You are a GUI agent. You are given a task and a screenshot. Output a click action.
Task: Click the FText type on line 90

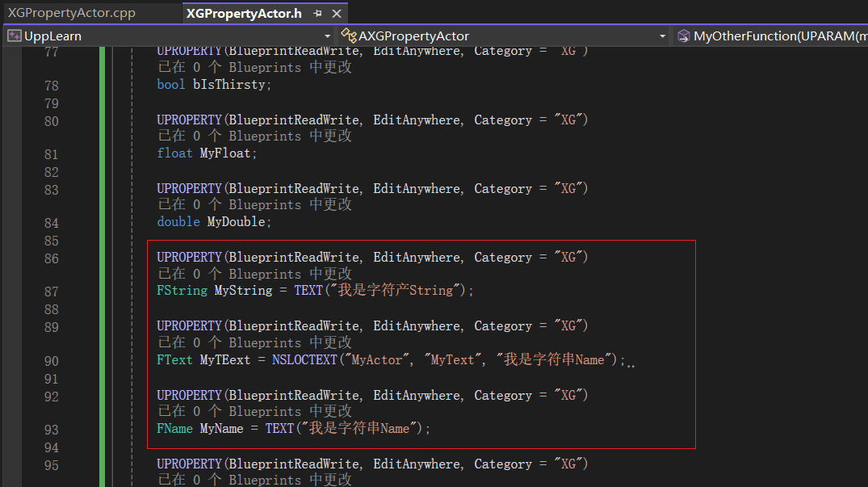(x=174, y=359)
